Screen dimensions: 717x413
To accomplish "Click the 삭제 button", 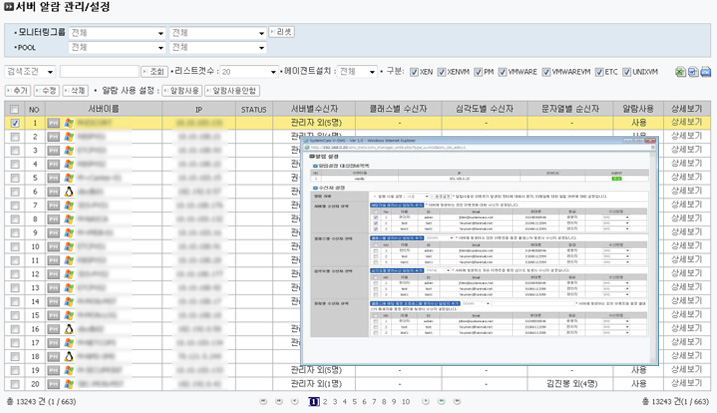I will [x=75, y=91].
